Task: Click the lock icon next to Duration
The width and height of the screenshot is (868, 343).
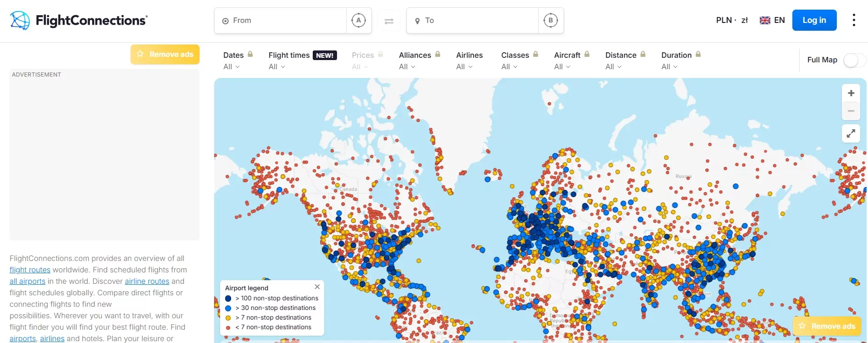Action: click(698, 54)
